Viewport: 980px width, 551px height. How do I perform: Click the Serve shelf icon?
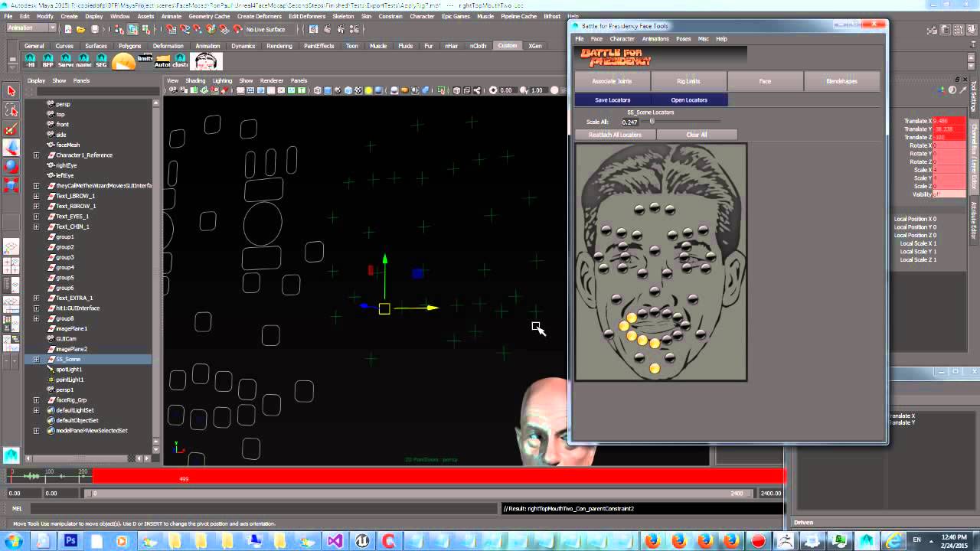(66, 61)
